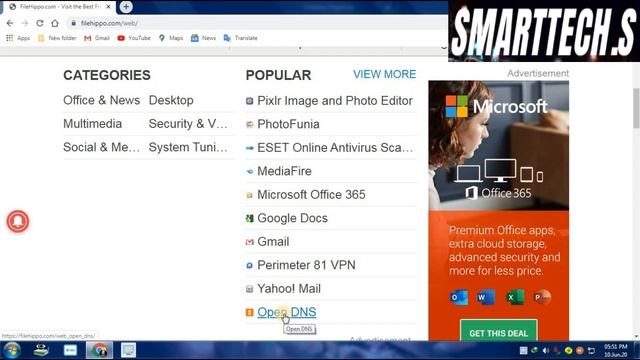Open a new browser tab
640x360 pixels.
[126, 7]
